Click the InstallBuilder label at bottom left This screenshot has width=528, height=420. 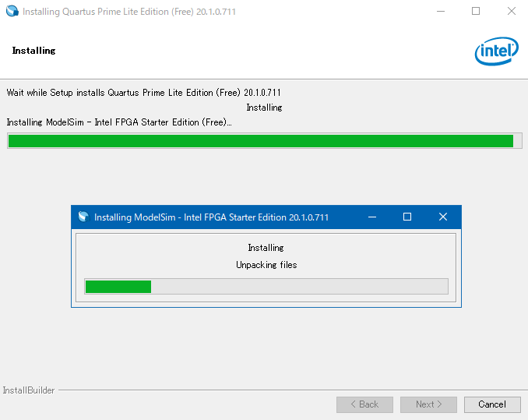[29, 390]
